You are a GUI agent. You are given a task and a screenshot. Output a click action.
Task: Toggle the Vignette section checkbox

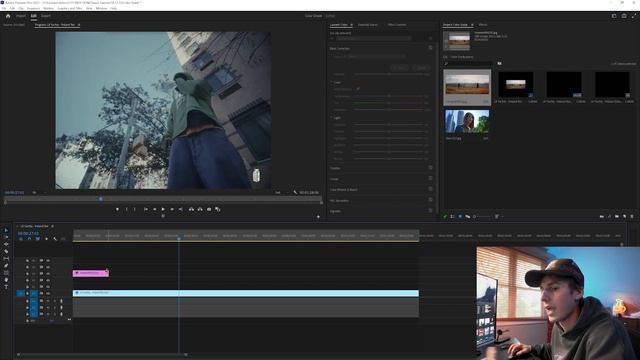tap(430, 211)
